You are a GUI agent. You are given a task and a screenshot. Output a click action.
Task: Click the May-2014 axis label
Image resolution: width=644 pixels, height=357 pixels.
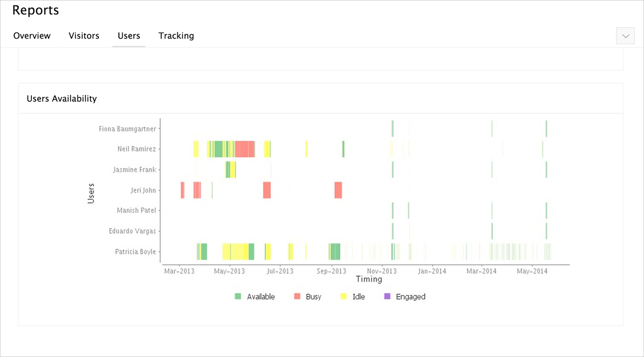(532, 271)
